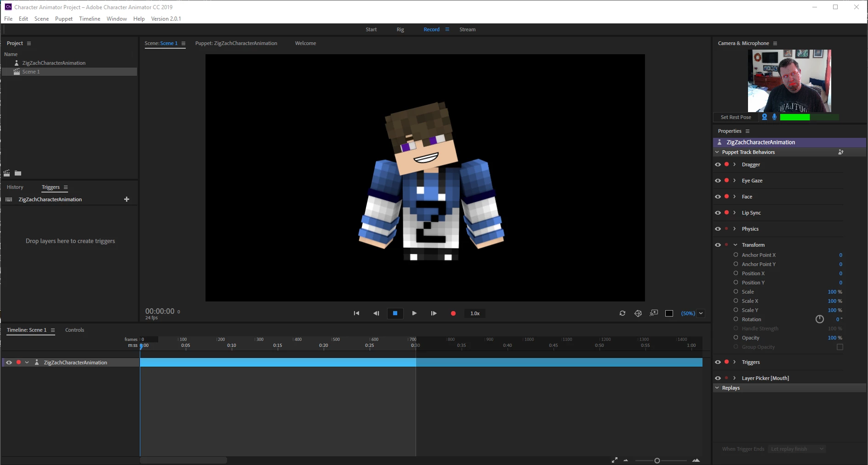Change the 1.0x playback speed

(475, 313)
